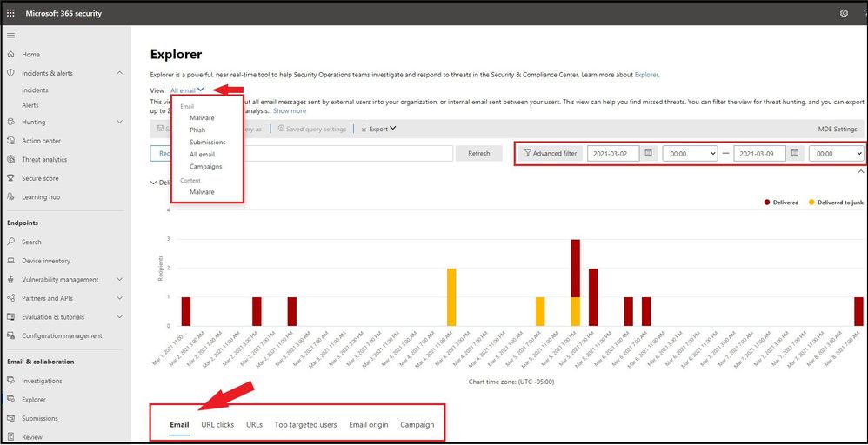Expand the Hunting section chevron

pos(120,122)
